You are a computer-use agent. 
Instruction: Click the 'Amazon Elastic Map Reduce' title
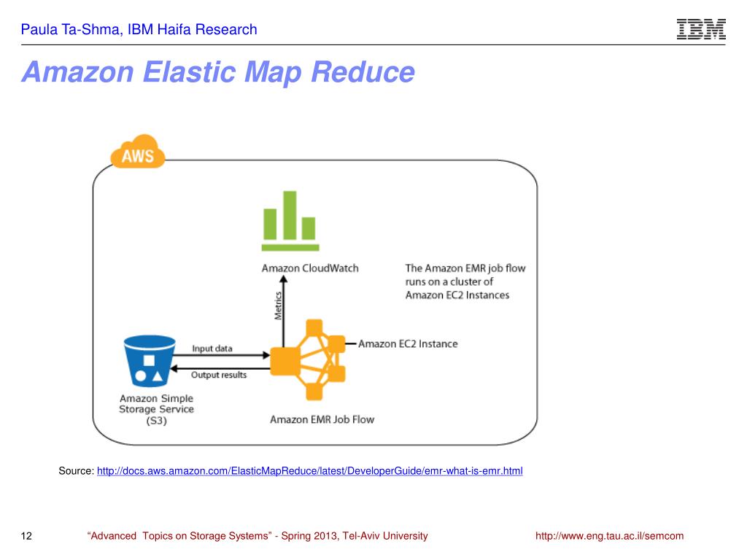218,72
